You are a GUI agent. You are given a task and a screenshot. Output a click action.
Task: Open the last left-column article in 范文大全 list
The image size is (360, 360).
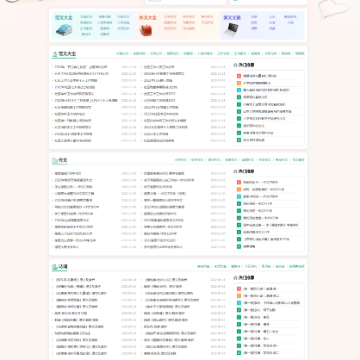pos(73,141)
